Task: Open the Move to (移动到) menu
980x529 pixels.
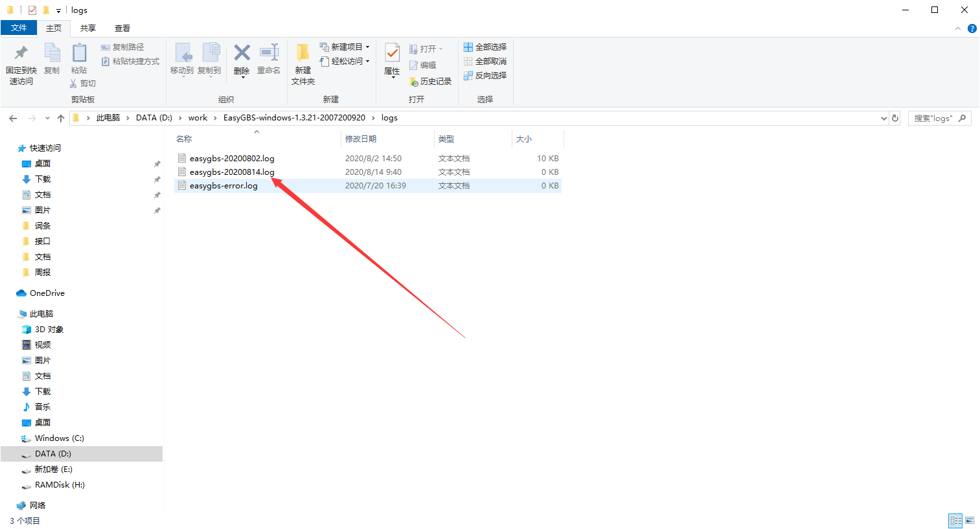Action: [182, 60]
